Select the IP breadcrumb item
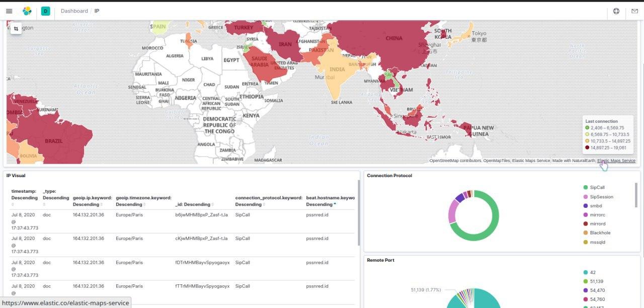This screenshot has height=308, width=644. pos(97,11)
